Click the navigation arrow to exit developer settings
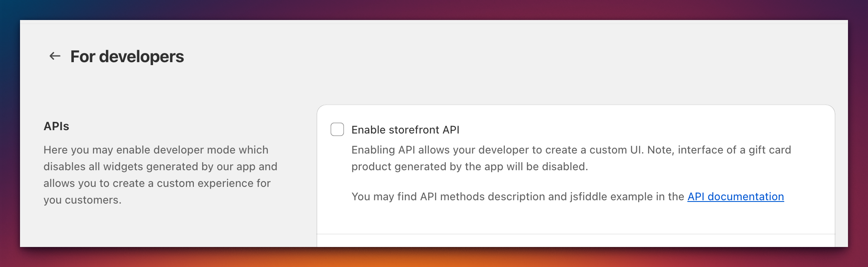The image size is (868, 267). (55, 55)
